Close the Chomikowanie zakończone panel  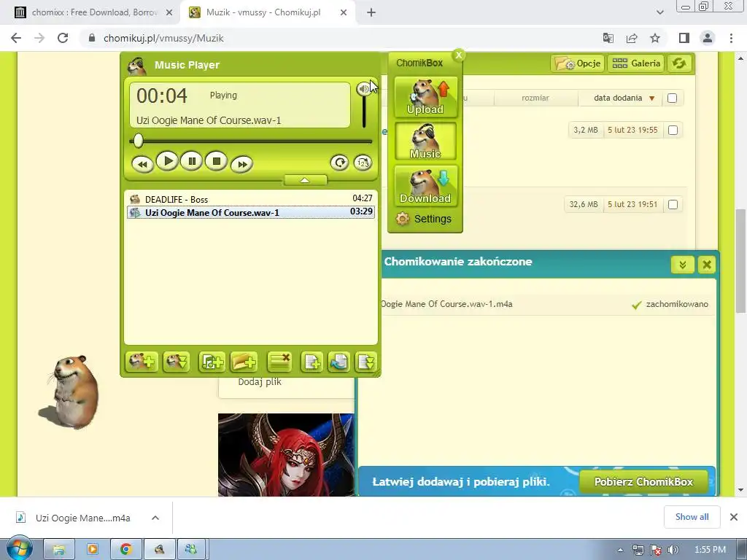click(x=707, y=264)
